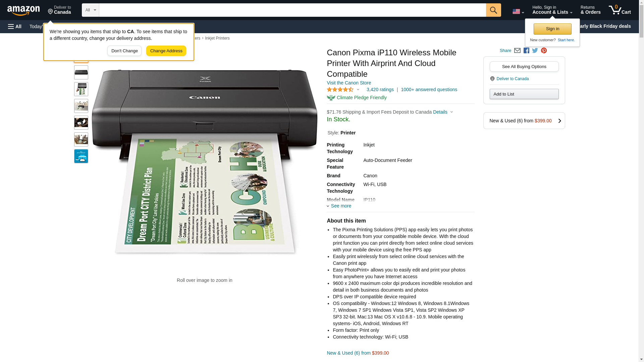Click the Sign in button
The height and width of the screenshot is (362, 644).
(552, 29)
